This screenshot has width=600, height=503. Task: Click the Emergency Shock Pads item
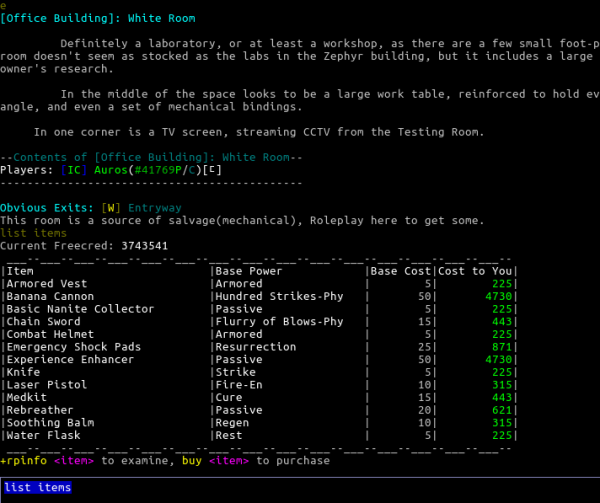click(74, 347)
